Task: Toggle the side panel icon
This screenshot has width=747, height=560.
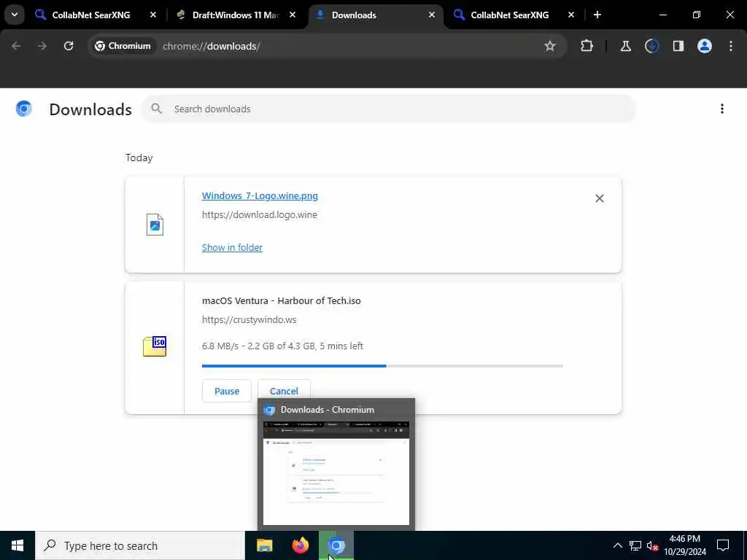Action: point(678,46)
